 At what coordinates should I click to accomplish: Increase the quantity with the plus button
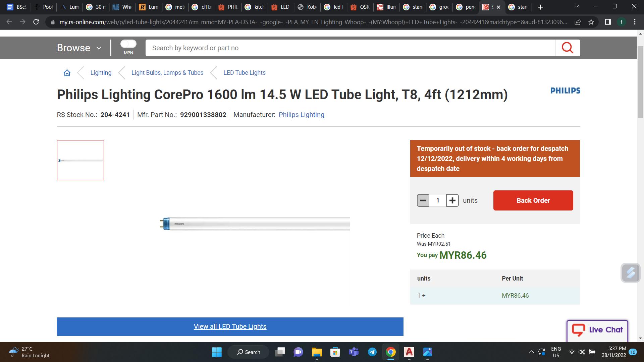452,200
